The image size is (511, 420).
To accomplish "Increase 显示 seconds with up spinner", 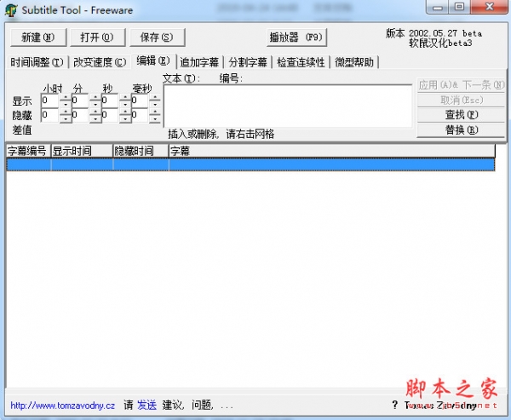I will point(125,97).
